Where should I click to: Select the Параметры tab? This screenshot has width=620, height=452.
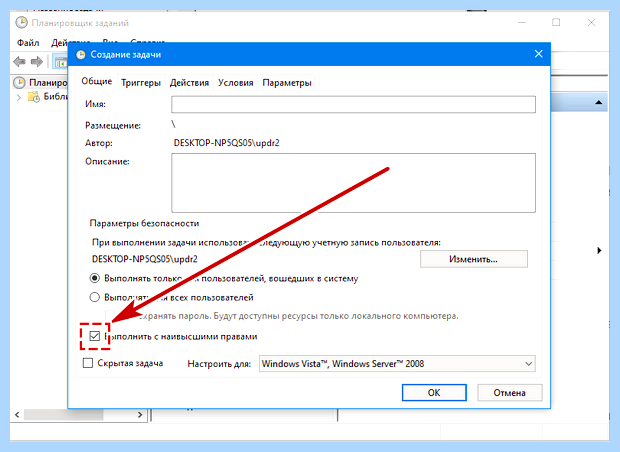coord(287,83)
